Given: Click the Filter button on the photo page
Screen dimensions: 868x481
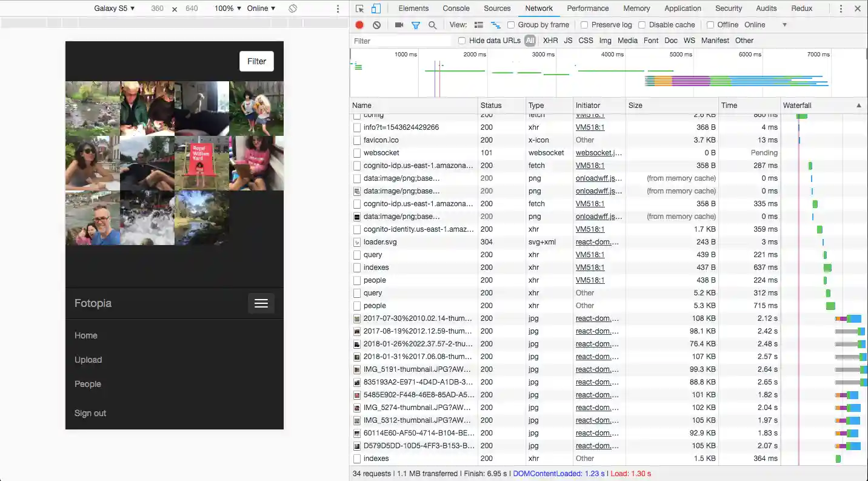Looking at the screenshot, I should click(x=256, y=61).
